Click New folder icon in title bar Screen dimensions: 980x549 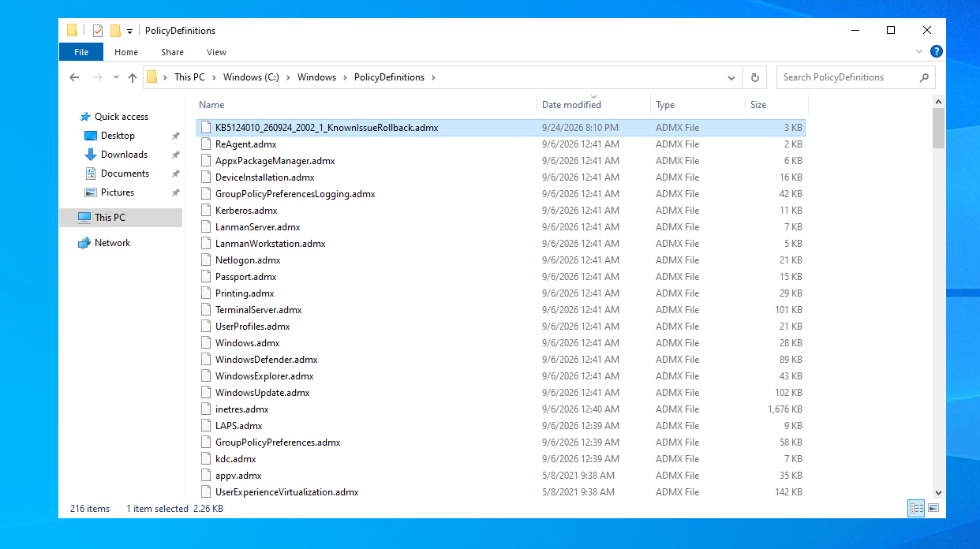tap(115, 31)
